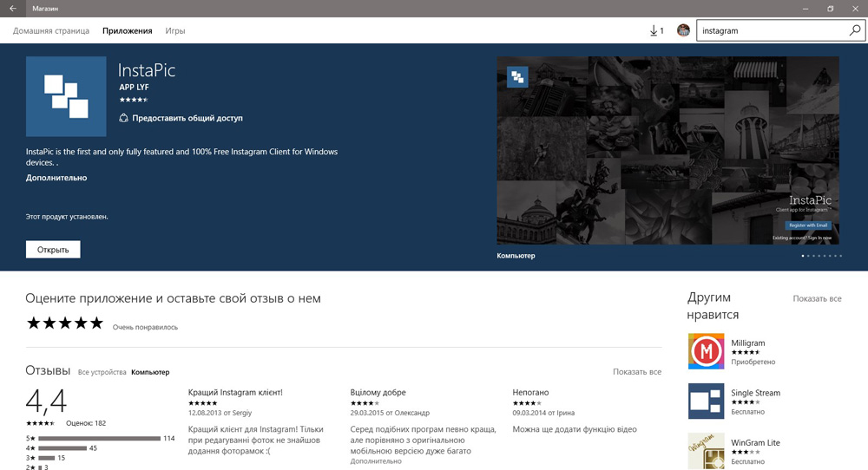The height and width of the screenshot is (470, 868).
Task: Restore the window size
Action: click(x=831, y=9)
